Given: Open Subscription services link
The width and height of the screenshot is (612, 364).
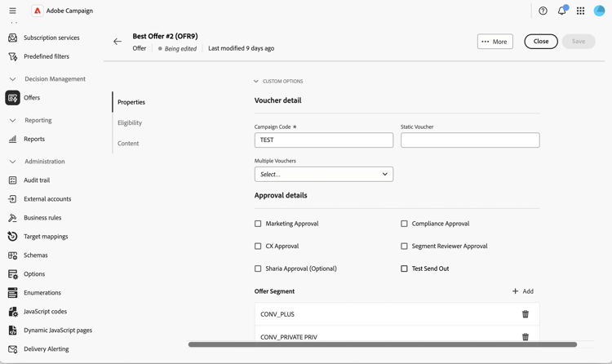Looking at the screenshot, I should pyautogui.click(x=51, y=38).
